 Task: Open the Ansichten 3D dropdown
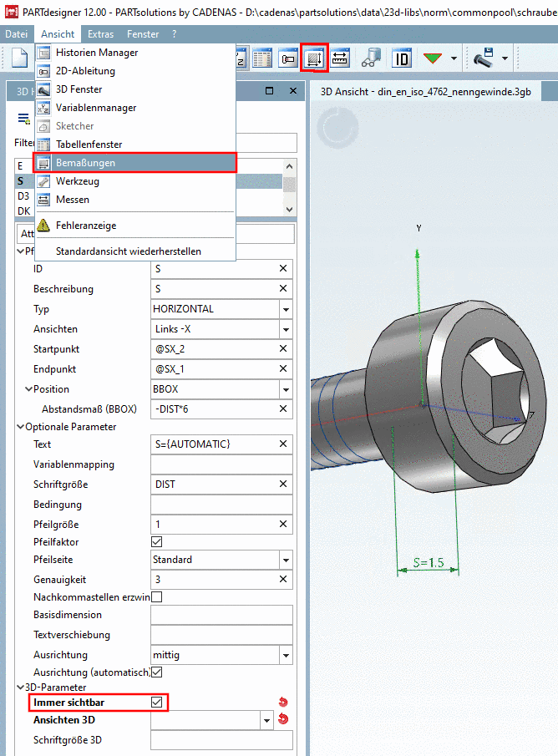266,720
